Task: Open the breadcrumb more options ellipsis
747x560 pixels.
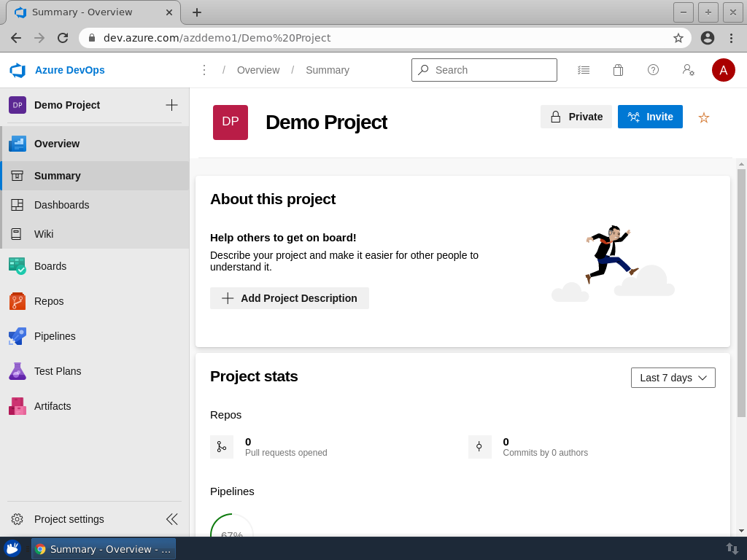Action: point(204,70)
